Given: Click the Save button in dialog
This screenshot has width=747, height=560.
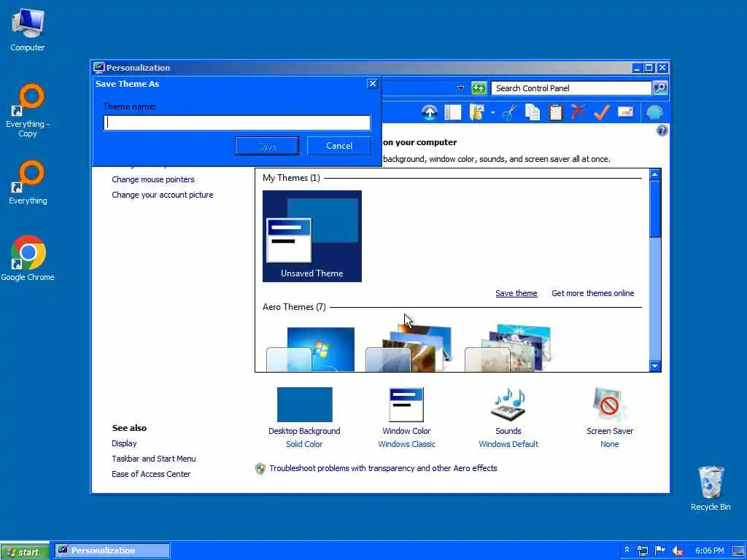Looking at the screenshot, I should (267, 146).
